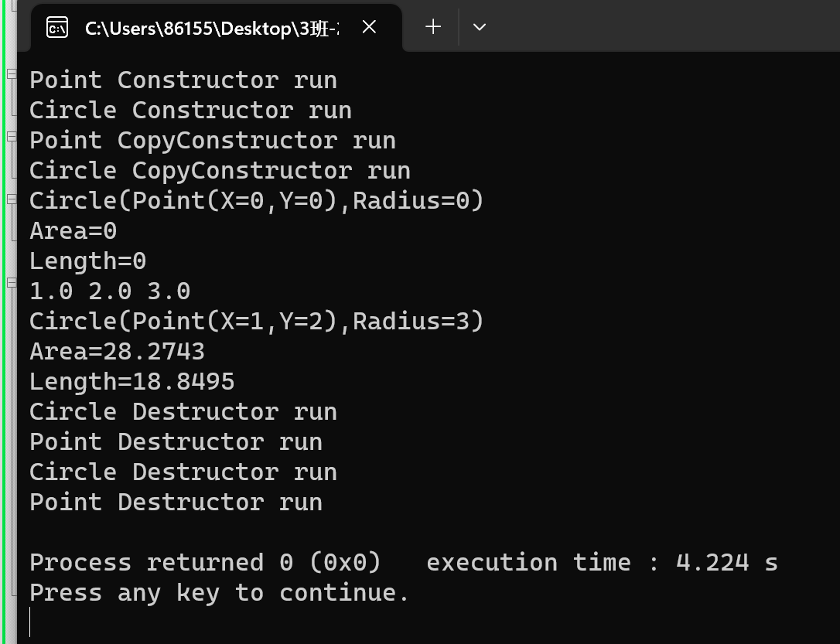Click 'Press any key to continue.' prompt
The width and height of the screenshot is (840, 644).
coord(219,593)
